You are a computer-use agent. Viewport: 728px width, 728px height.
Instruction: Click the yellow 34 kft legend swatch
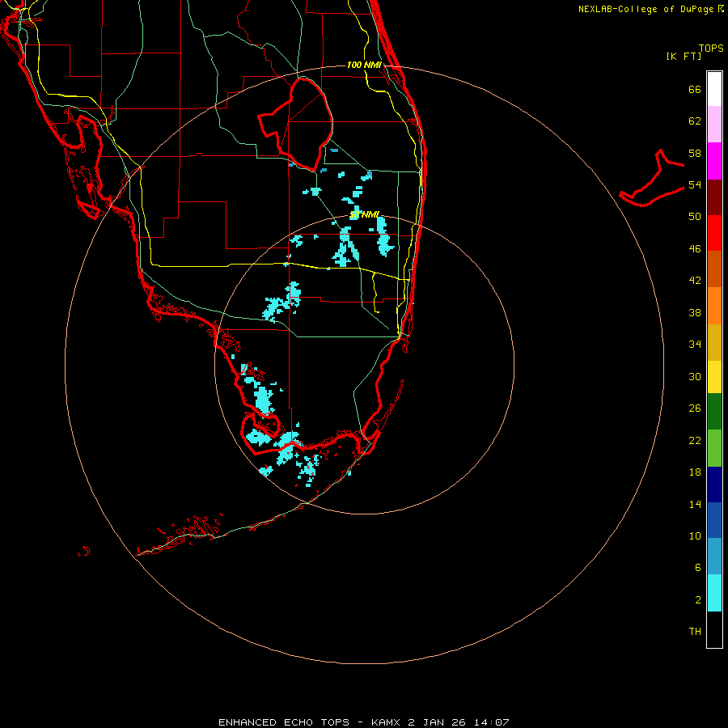point(714,377)
